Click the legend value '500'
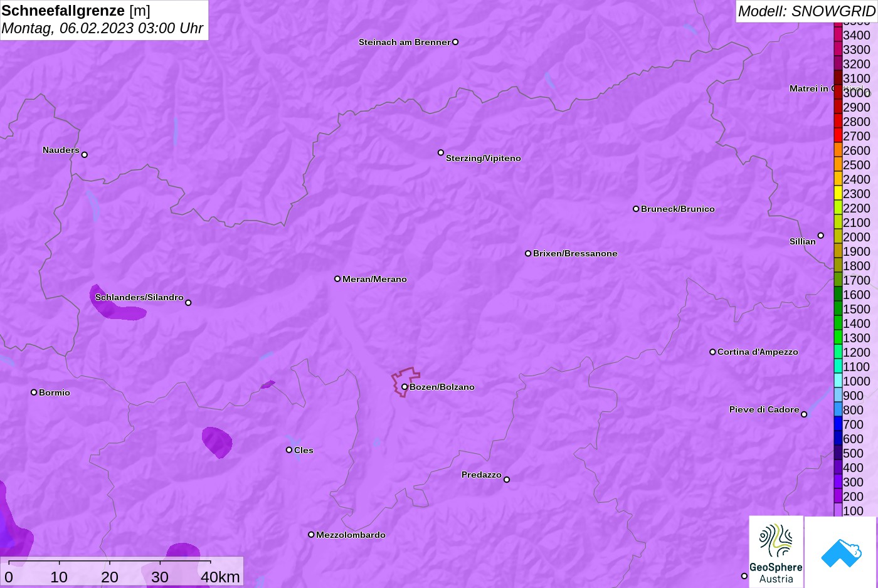The image size is (878, 588). pyautogui.click(x=853, y=453)
